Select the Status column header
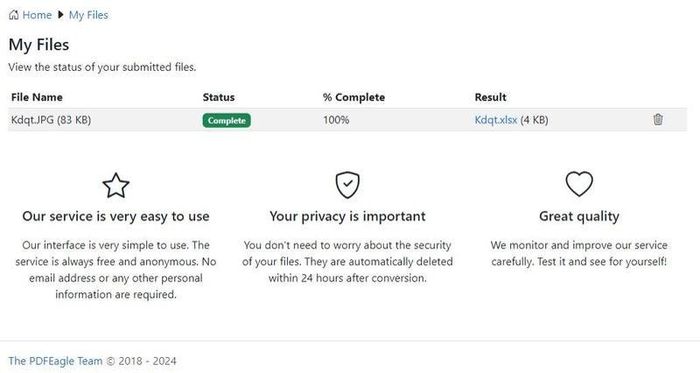This screenshot has height=373, width=700. (x=219, y=97)
